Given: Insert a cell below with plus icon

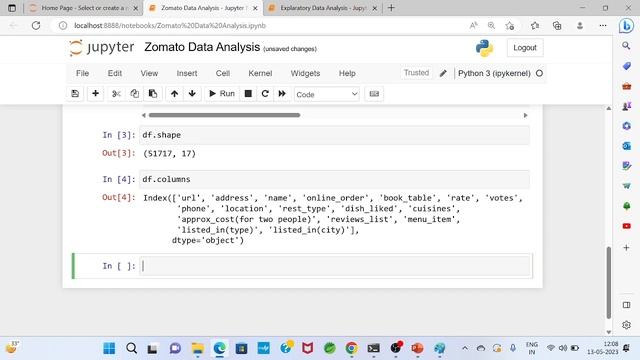Looking at the screenshot, I should point(95,94).
